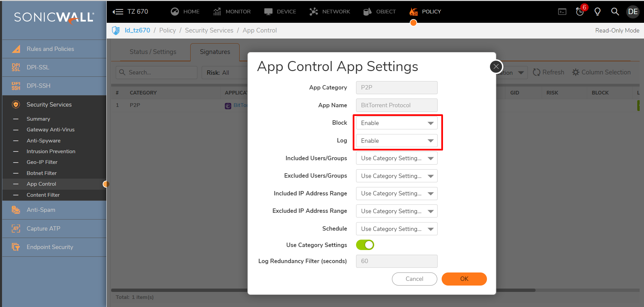Click the shield icon beside ld_tz670
Image resolution: width=644 pixels, height=307 pixels.
pos(116,30)
